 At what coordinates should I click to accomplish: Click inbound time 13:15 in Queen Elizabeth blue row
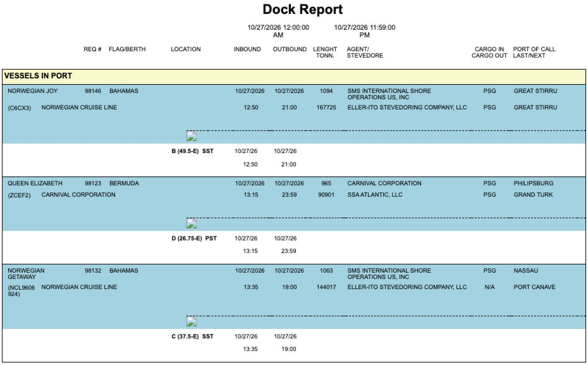click(251, 195)
